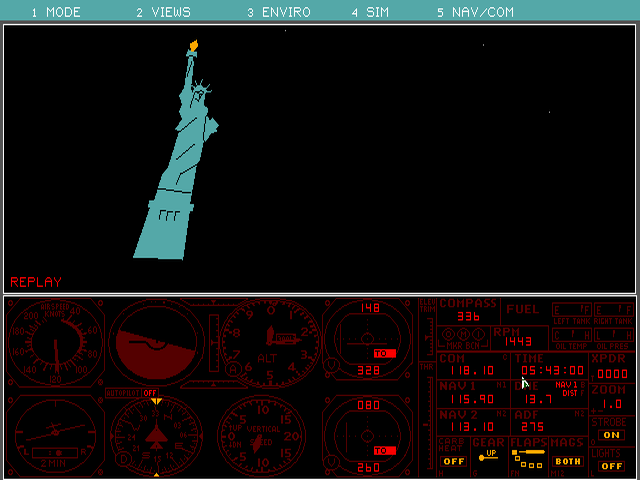The width and height of the screenshot is (640, 480).
Task: Click the vertical speed indicator
Action: point(262,435)
